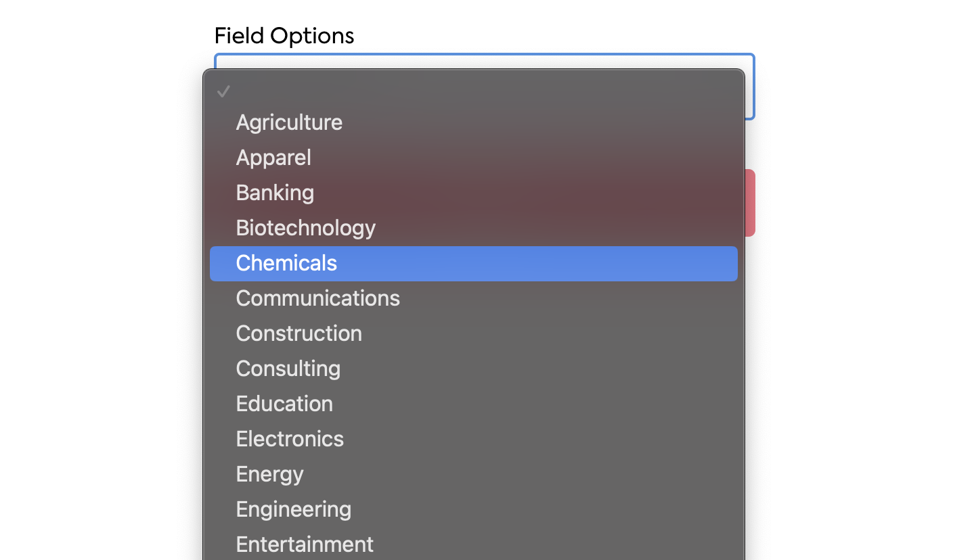Pick Banking in the options list
972x560 pixels.
pyautogui.click(x=275, y=193)
